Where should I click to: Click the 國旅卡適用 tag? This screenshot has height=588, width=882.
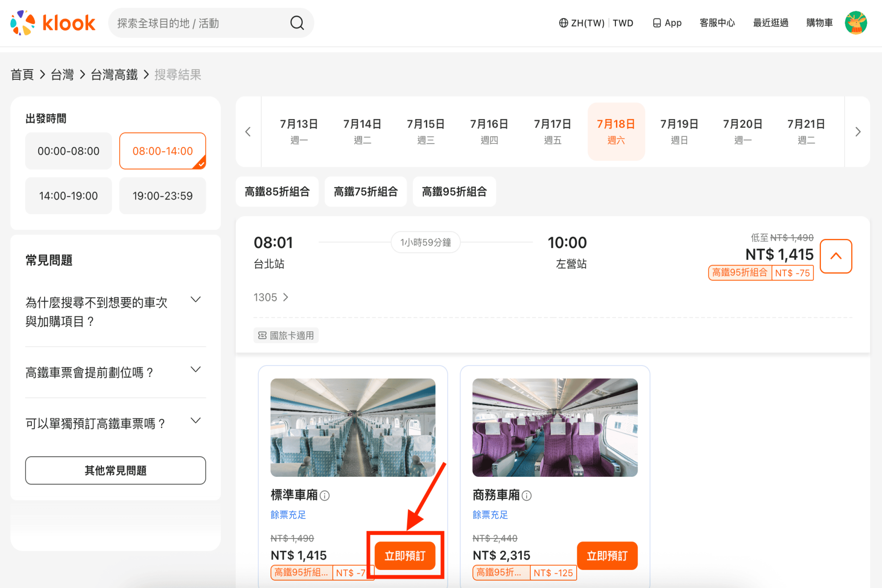click(286, 335)
